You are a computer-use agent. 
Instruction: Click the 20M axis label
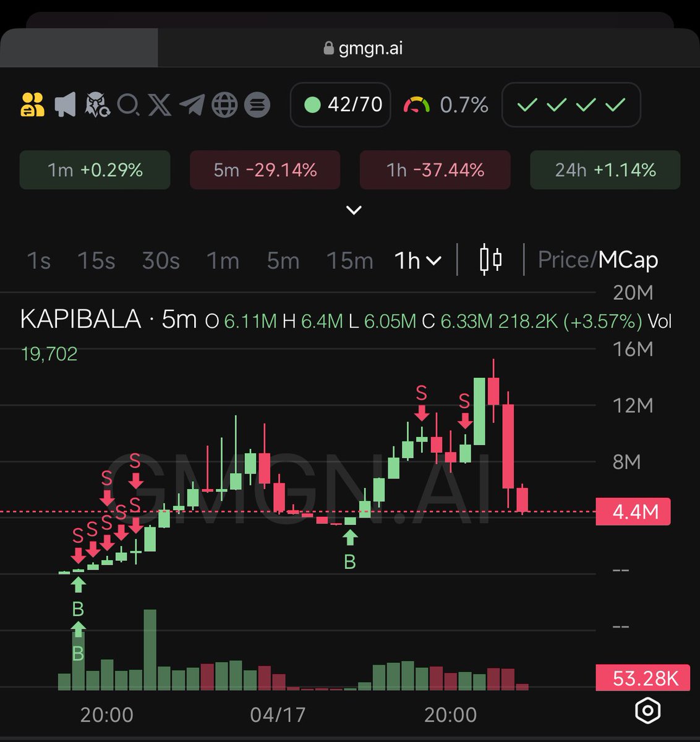click(x=633, y=292)
